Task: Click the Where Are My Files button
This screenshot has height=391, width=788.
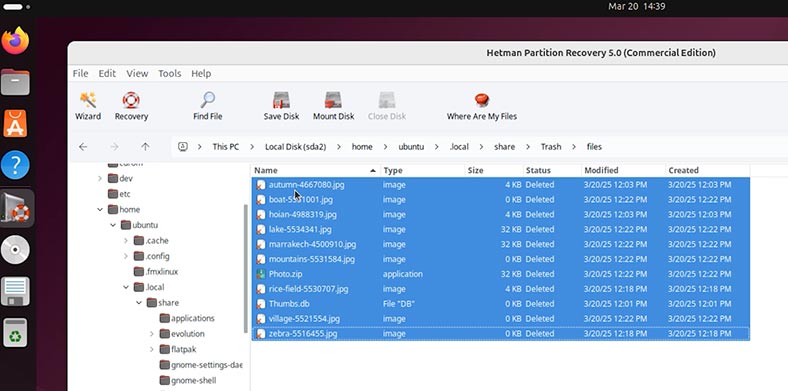Action: click(x=481, y=106)
